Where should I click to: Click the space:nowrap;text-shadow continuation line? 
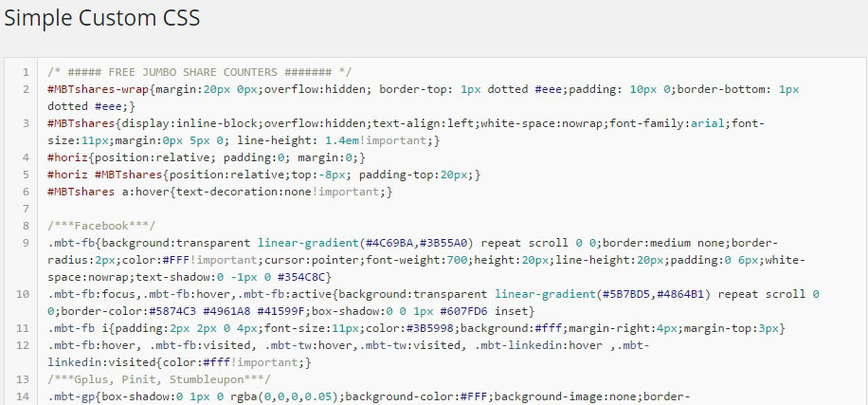coord(190,277)
